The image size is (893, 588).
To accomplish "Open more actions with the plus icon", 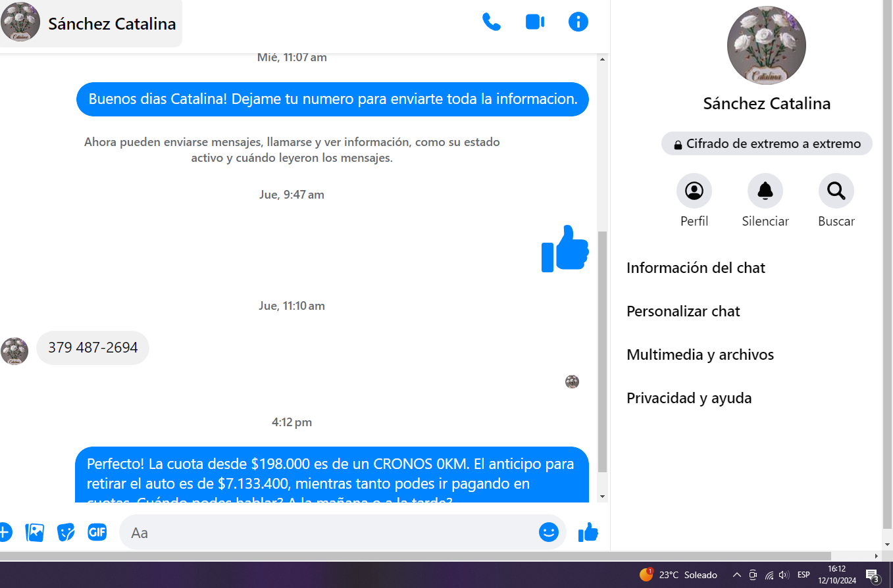I will 5,532.
